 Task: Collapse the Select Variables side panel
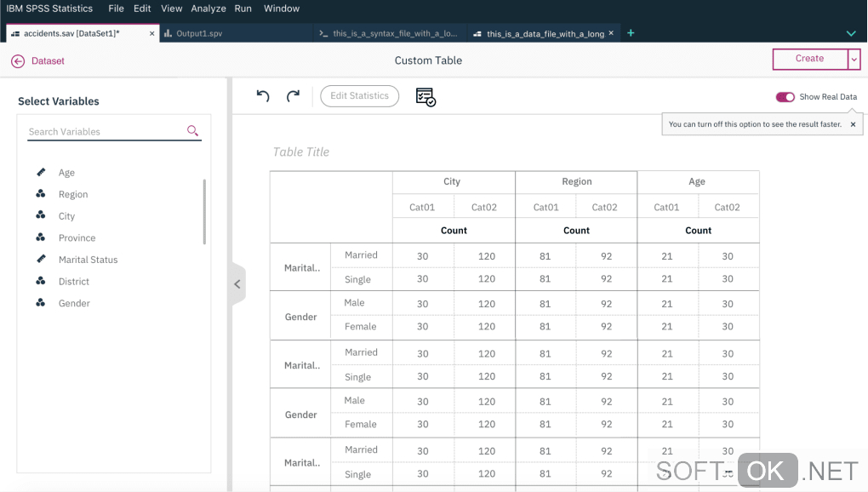click(238, 284)
